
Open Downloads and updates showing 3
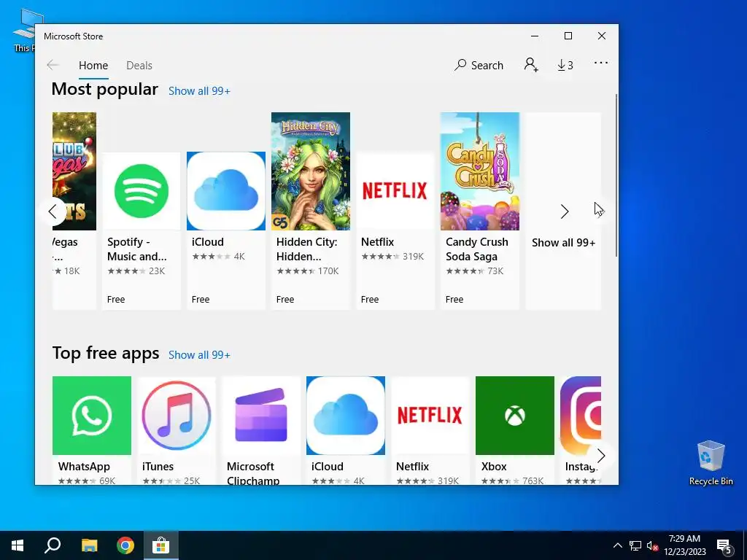point(565,65)
